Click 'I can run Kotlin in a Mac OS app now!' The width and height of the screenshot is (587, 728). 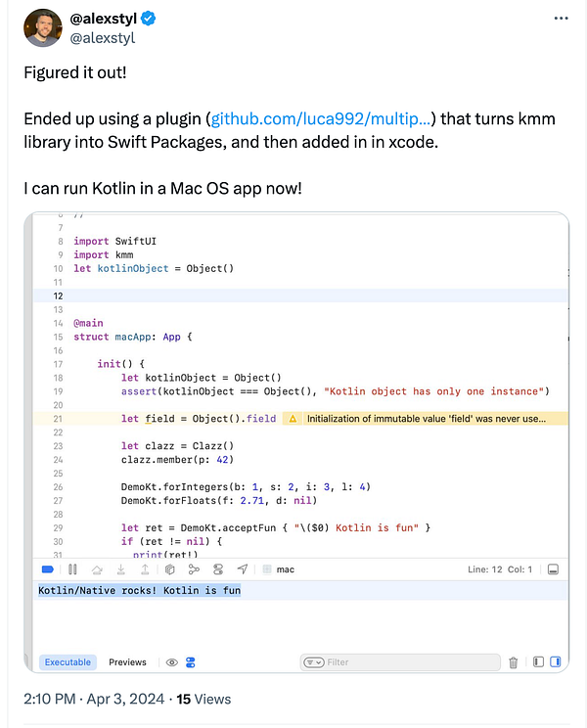[x=162, y=189]
